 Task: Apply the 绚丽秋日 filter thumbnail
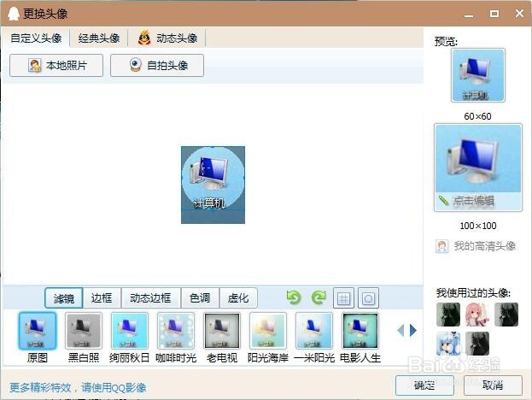point(130,331)
